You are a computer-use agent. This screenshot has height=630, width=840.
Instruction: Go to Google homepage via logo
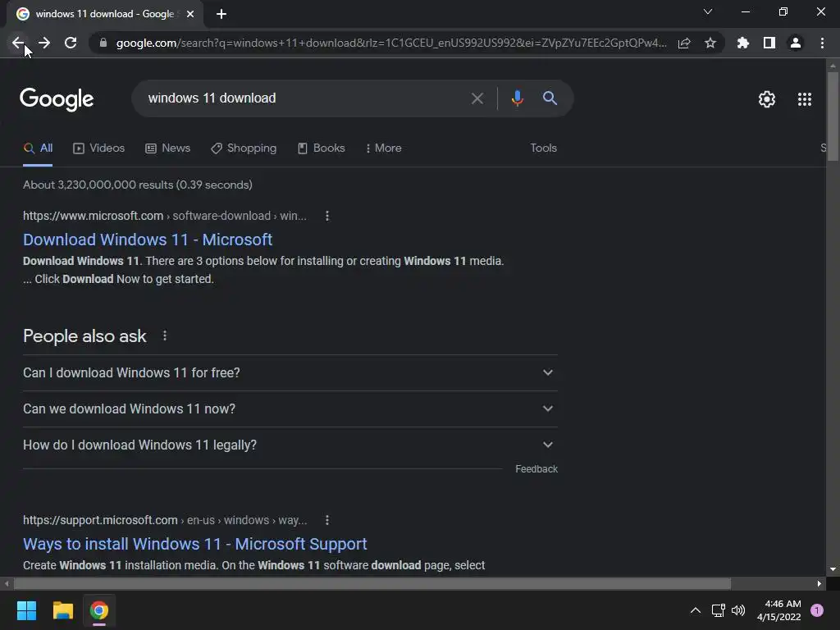57,99
